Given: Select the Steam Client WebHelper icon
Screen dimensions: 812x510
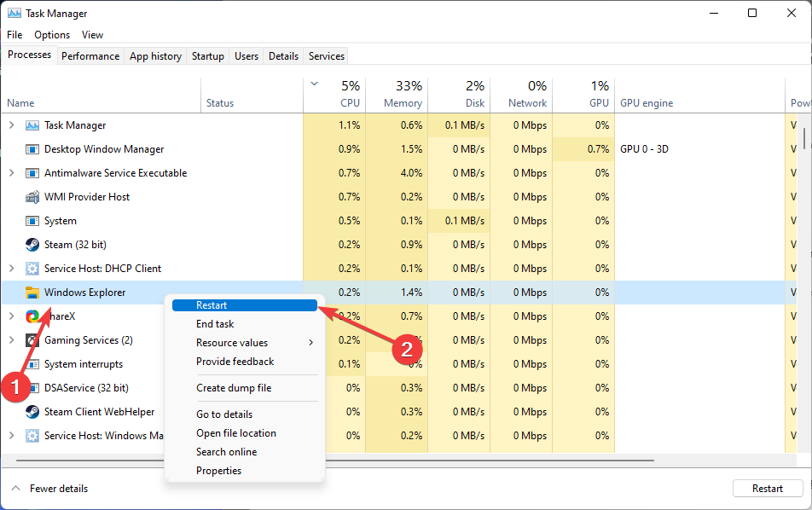Looking at the screenshot, I should coord(32,411).
